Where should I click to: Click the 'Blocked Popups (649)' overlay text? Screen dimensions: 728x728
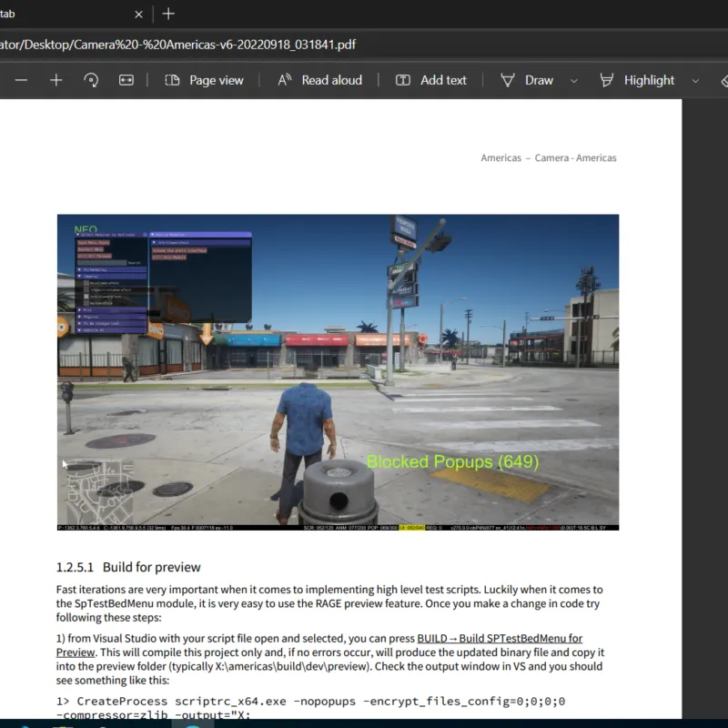pos(452,462)
